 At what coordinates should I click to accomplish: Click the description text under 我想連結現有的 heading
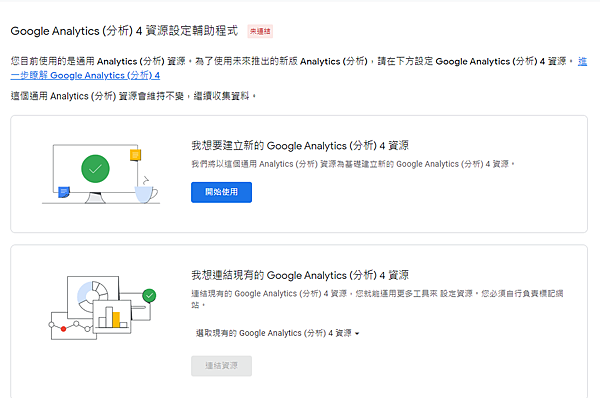click(x=377, y=299)
